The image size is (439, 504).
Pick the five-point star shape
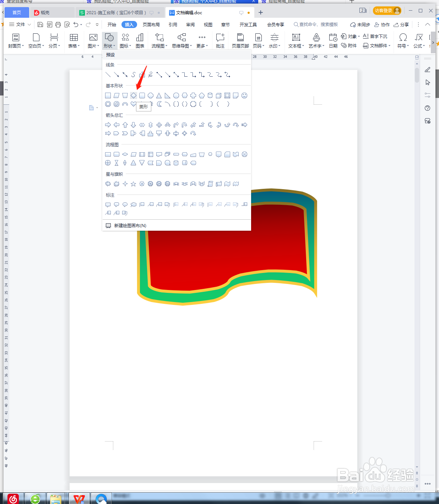[134, 184]
